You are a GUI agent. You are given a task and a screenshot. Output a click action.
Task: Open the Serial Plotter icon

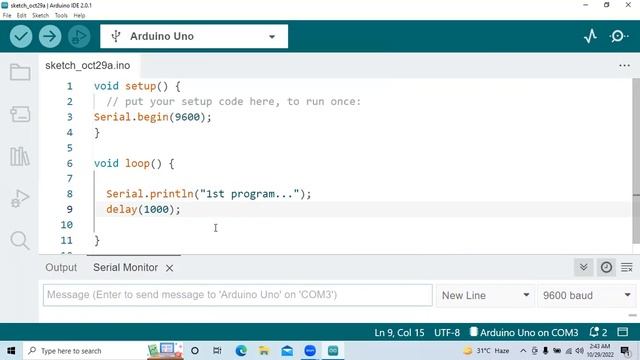pos(590,36)
